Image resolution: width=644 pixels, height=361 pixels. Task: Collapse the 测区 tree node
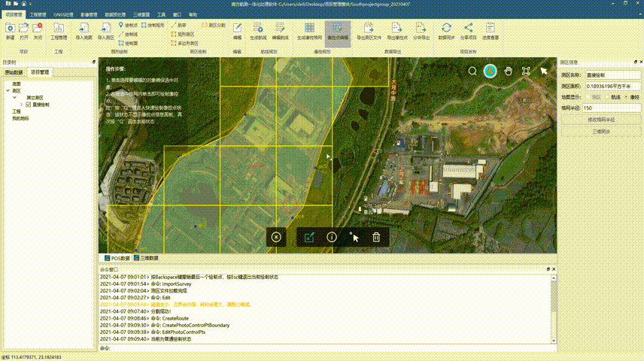[7, 90]
